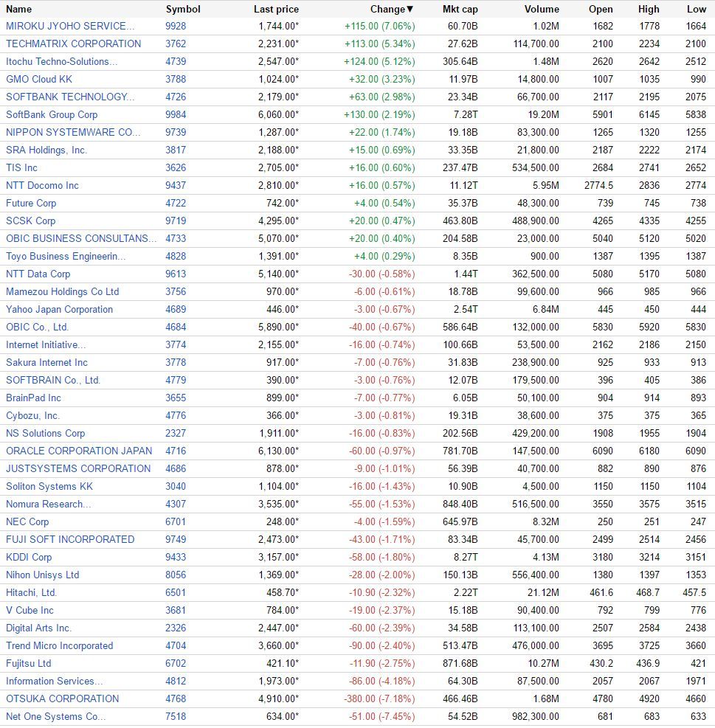Sort by Volume column header
715x728 pixels.
click(x=542, y=9)
